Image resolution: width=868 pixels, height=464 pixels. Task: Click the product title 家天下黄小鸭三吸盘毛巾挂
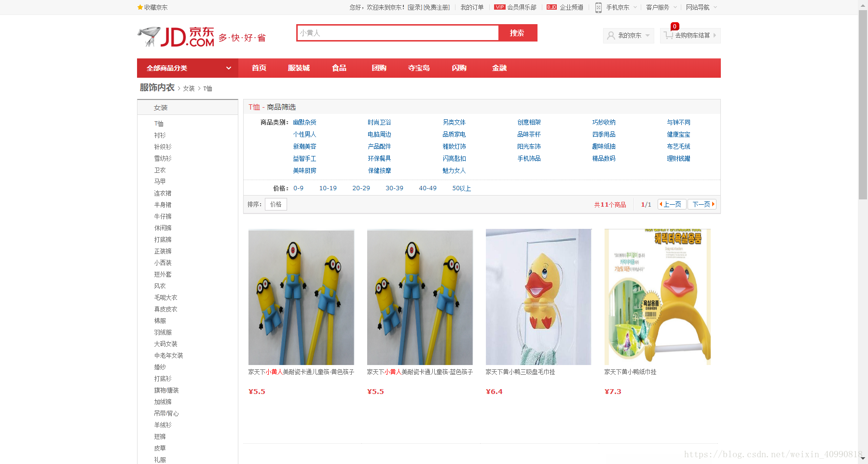click(520, 372)
